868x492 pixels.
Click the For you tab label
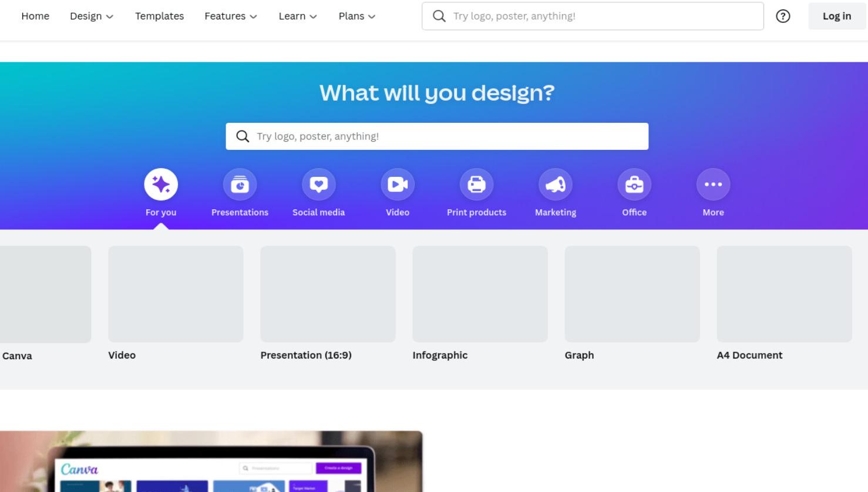[x=161, y=212]
